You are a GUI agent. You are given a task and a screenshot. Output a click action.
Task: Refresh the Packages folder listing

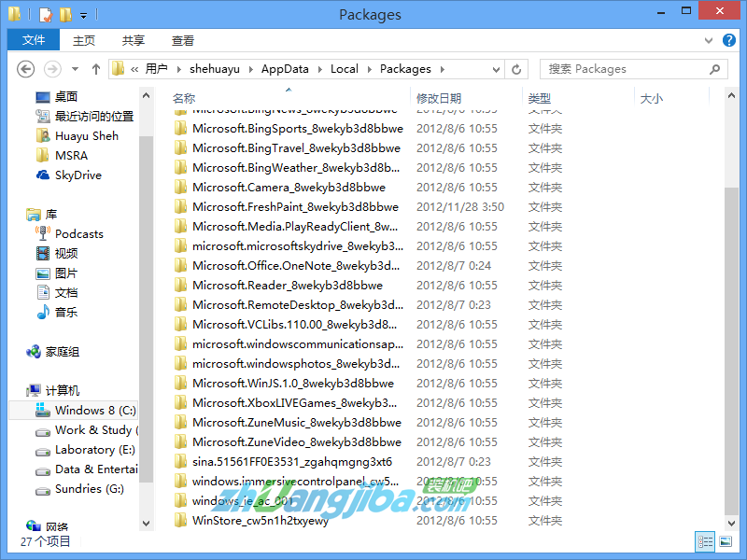516,69
